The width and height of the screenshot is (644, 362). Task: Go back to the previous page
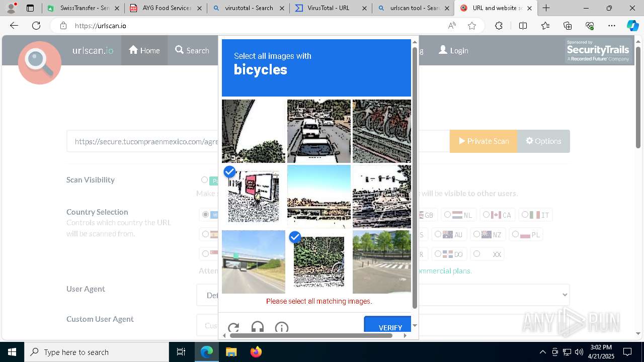14,26
